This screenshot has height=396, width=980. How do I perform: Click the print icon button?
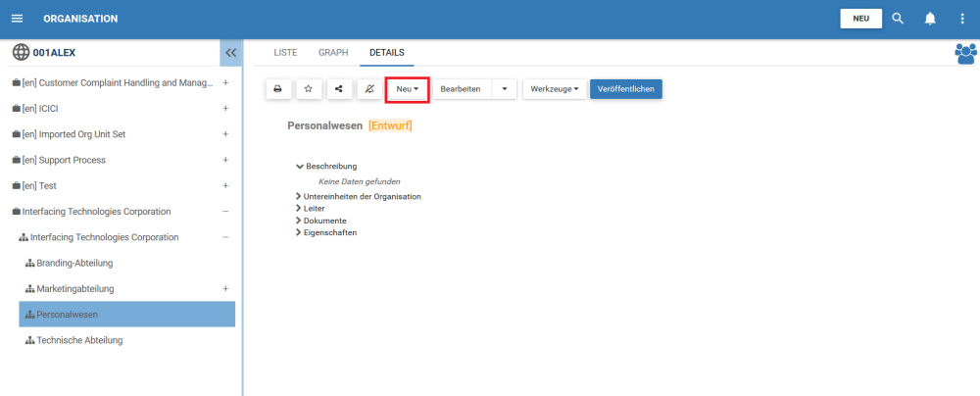278,89
